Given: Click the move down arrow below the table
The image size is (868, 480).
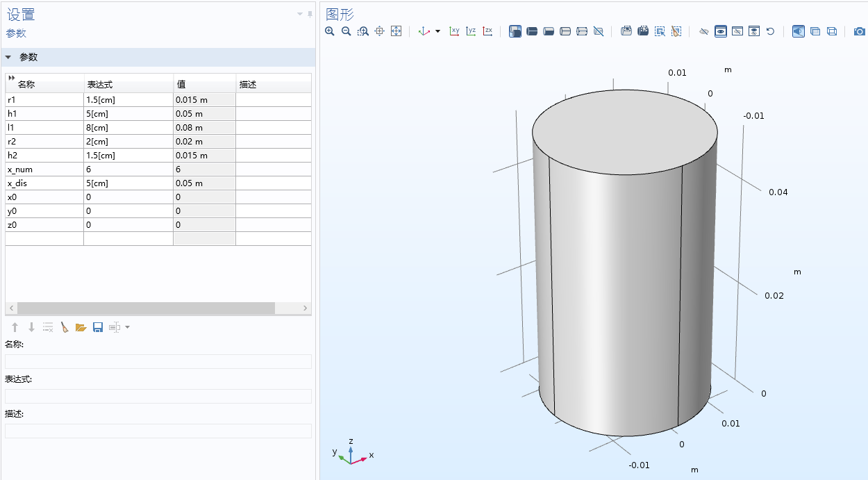Looking at the screenshot, I should click(x=31, y=327).
